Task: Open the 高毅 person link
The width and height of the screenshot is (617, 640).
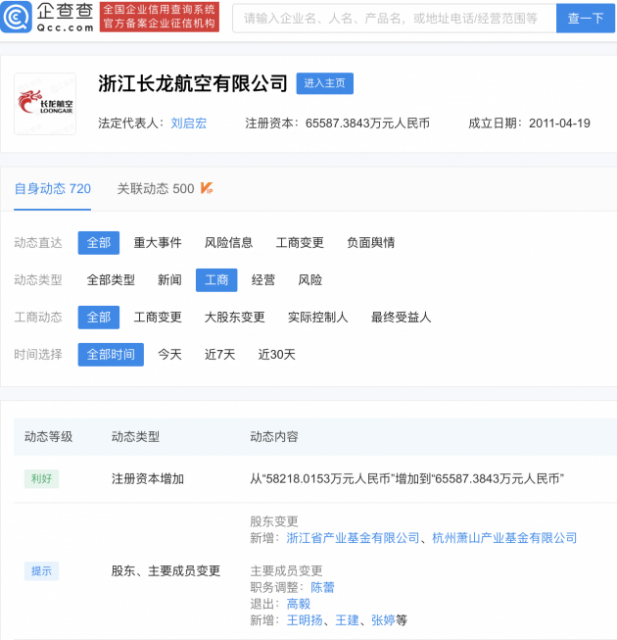Action: tap(298, 604)
